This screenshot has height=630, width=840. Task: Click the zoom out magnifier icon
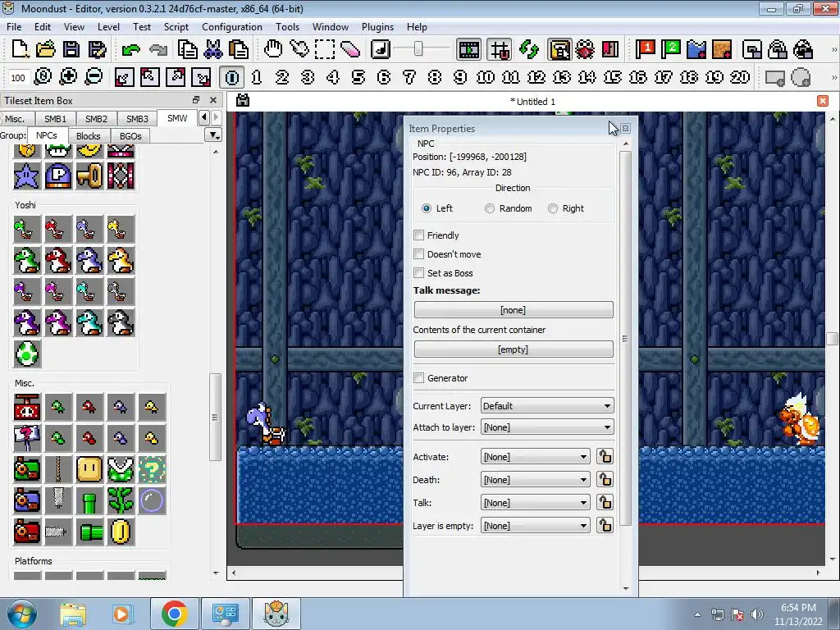tap(94, 77)
